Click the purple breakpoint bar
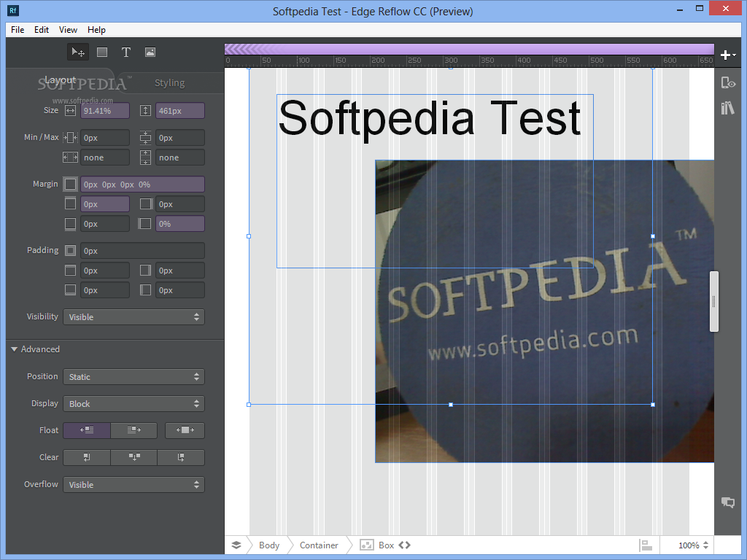Image resolution: width=747 pixels, height=560 pixels. pos(469,49)
